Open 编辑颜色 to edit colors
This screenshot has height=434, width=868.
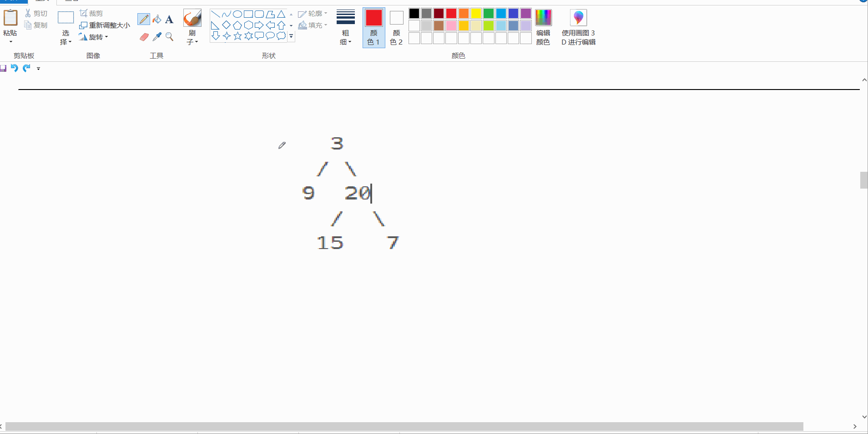(x=543, y=27)
